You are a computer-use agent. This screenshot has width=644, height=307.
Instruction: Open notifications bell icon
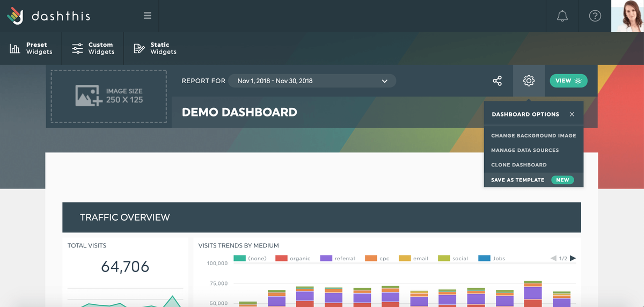(x=562, y=16)
